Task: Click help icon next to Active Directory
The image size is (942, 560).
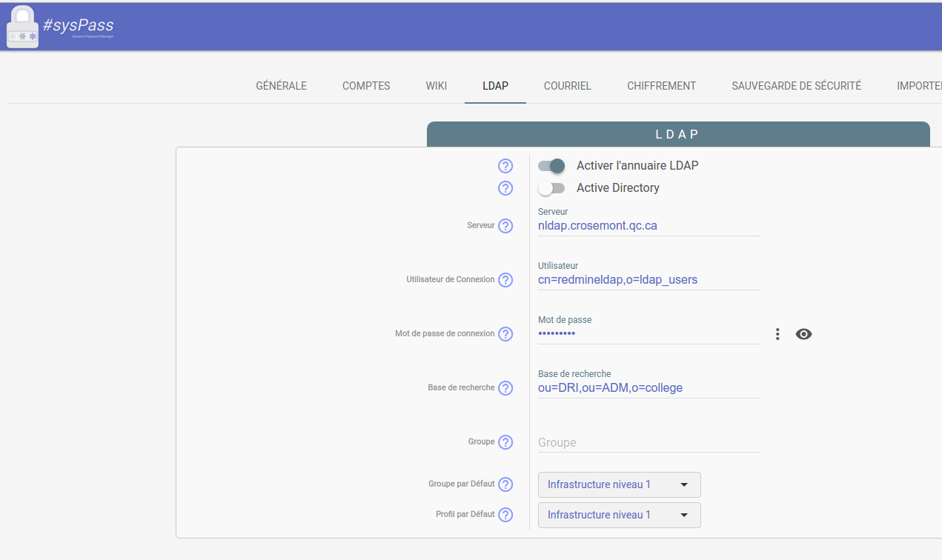Action: [x=505, y=188]
